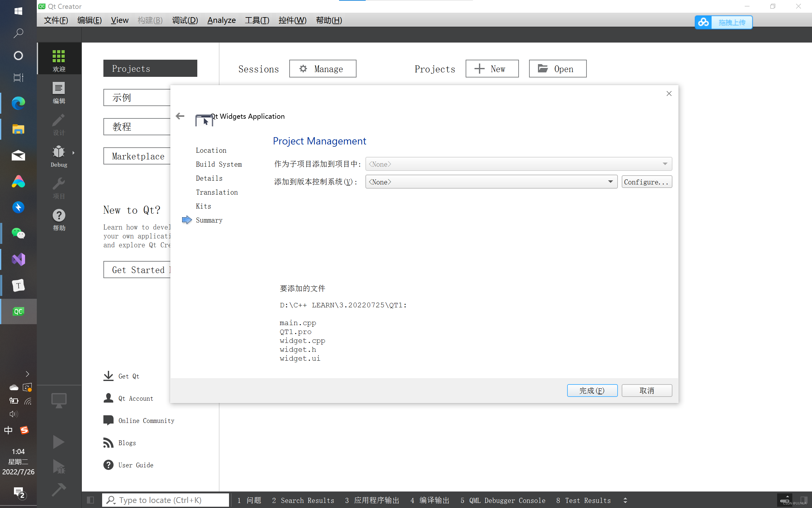This screenshot has width=812, height=508.
Task: Click the Windows Search magnifier icon
Action: pos(18,33)
